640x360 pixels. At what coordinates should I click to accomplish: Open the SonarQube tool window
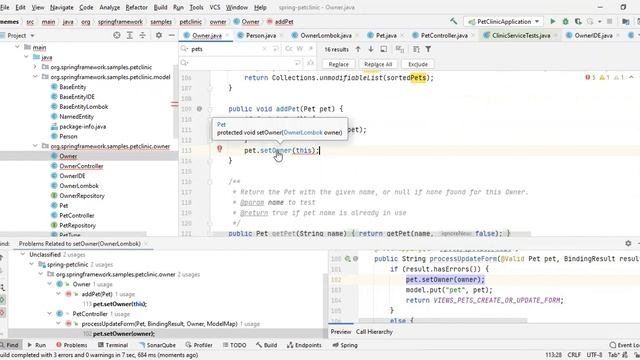click(x=157, y=345)
